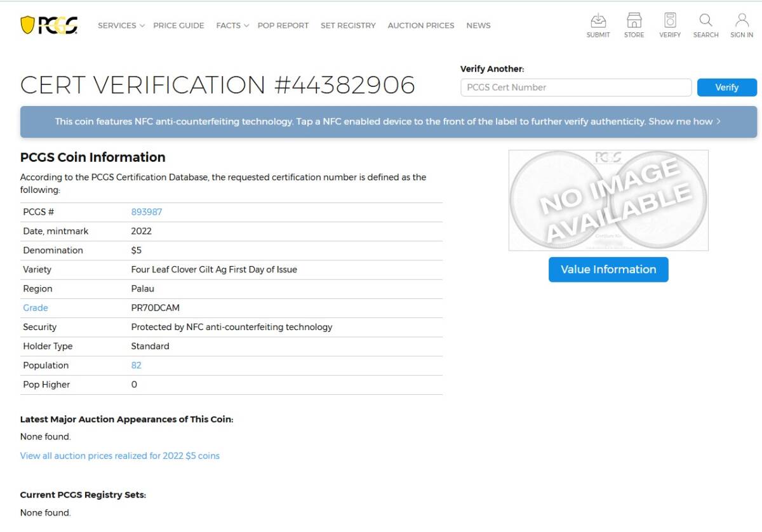Image resolution: width=762 pixels, height=532 pixels.
Task: Expand the Facts dropdown menu
Action: (232, 25)
